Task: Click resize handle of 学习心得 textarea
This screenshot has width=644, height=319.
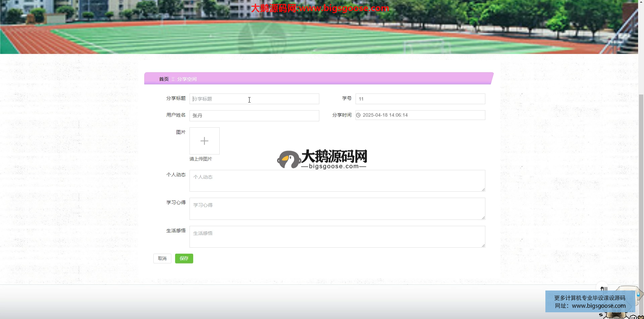Action: [x=483, y=218]
